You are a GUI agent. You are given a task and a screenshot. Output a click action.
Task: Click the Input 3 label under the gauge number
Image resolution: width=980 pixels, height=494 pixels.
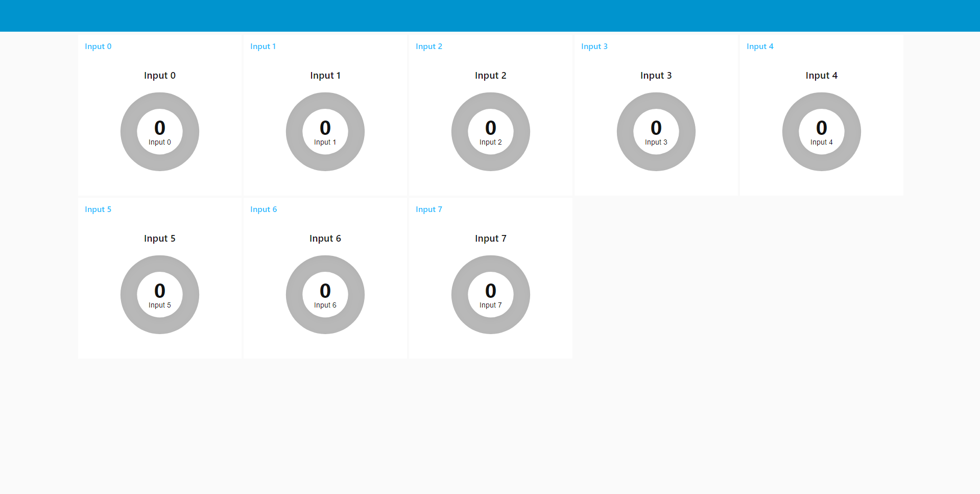click(x=656, y=142)
